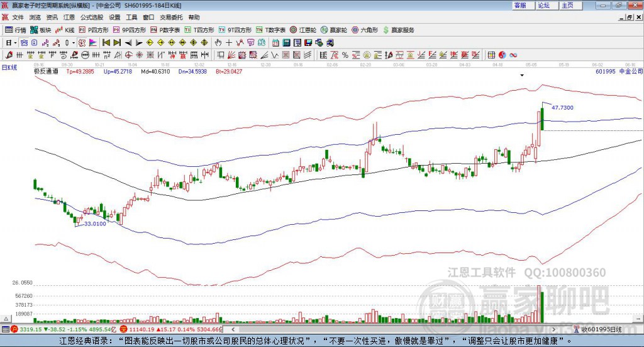This screenshot has width=644, height=347.
Task: Click the red circle target icon
Action: pyautogui.click(x=128, y=55)
